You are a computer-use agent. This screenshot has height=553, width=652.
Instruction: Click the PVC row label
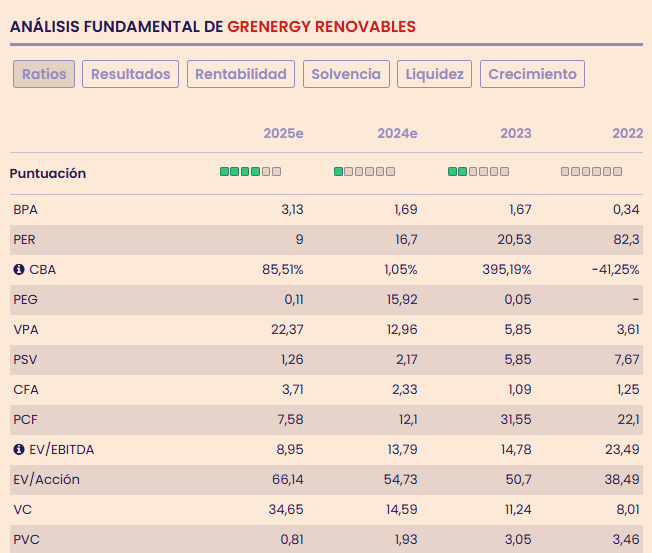[x=27, y=540]
